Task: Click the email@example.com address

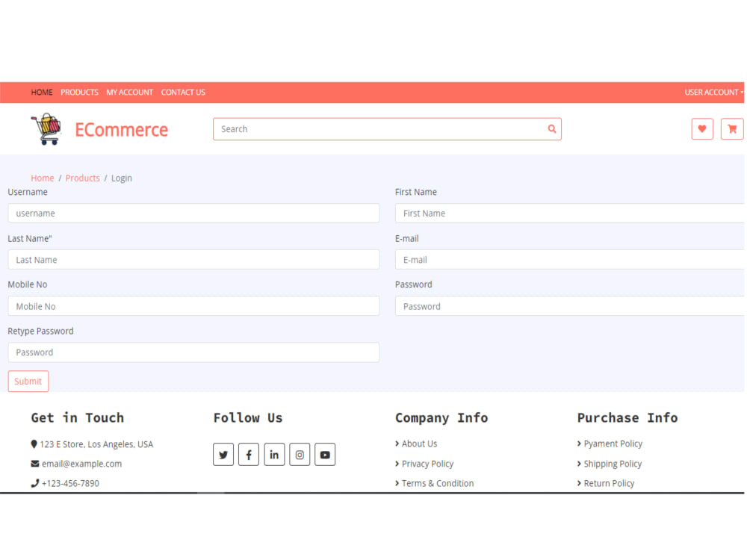Action: pyautogui.click(x=81, y=464)
